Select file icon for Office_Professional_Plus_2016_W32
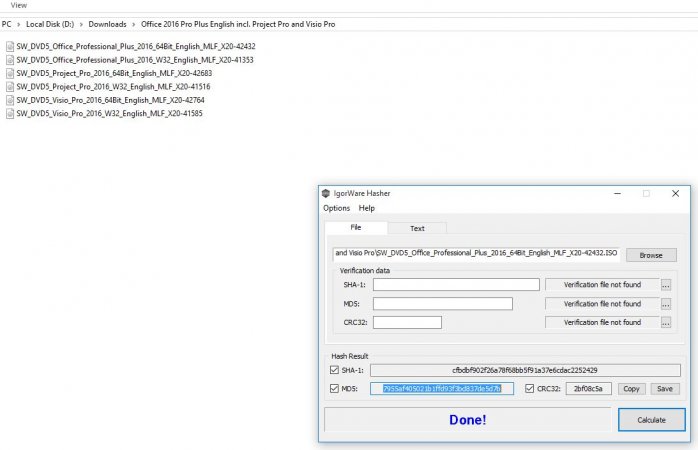Viewport: 698px width, 450px height. (x=10, y=60)
